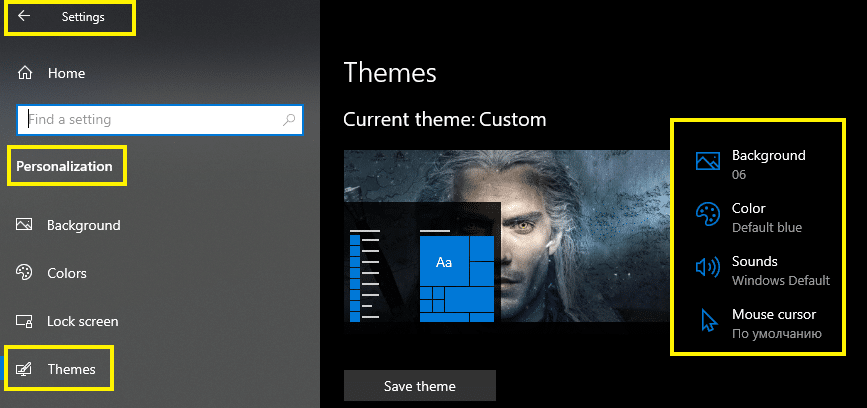Click the back arrow icon
867x408 pixels.
24,16
